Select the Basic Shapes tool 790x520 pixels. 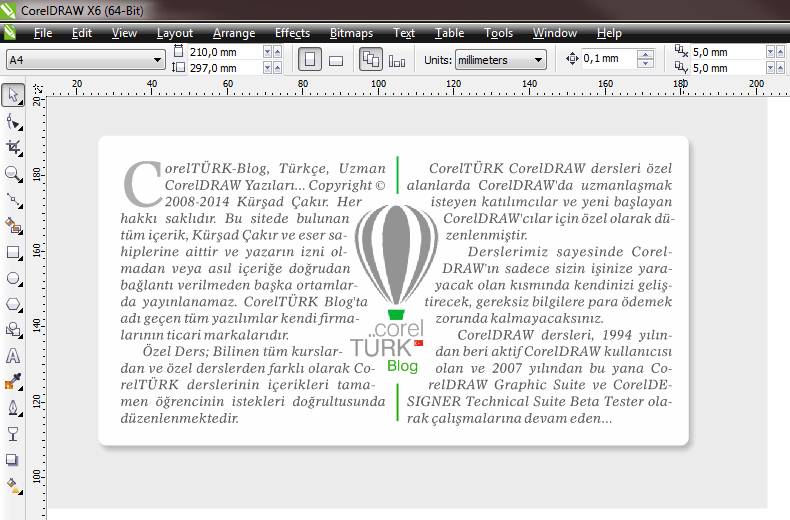tap(13, 330)
